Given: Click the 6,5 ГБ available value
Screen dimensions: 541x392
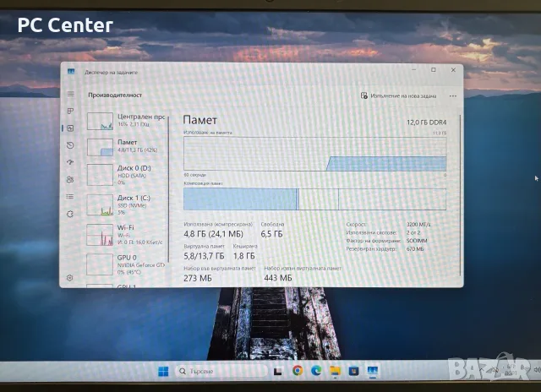Looking at the screenshot, I should point(271,234).
